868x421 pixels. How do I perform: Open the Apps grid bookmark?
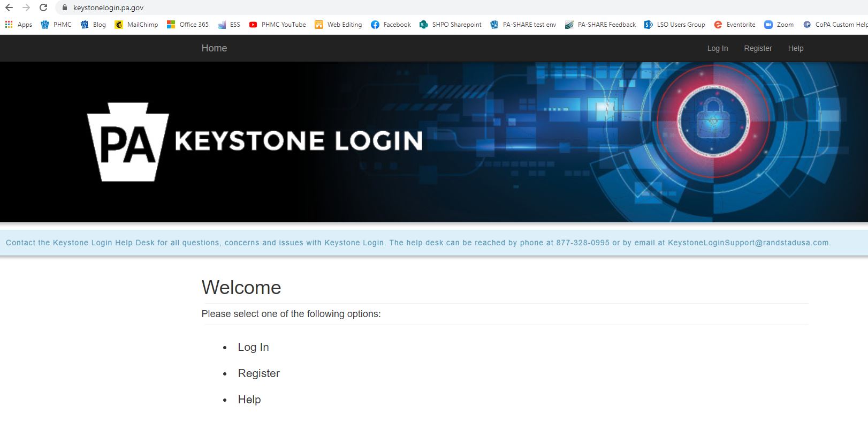pos(18,25)
